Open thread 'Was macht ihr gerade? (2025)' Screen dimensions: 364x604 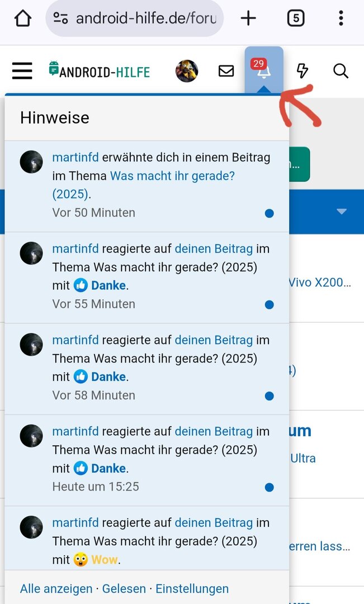[172, 176]
